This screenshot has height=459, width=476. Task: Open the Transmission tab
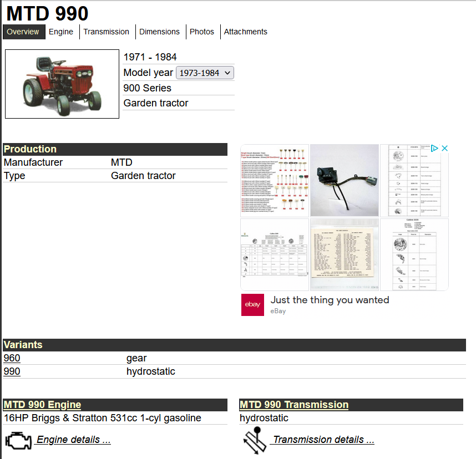[107, 32]
